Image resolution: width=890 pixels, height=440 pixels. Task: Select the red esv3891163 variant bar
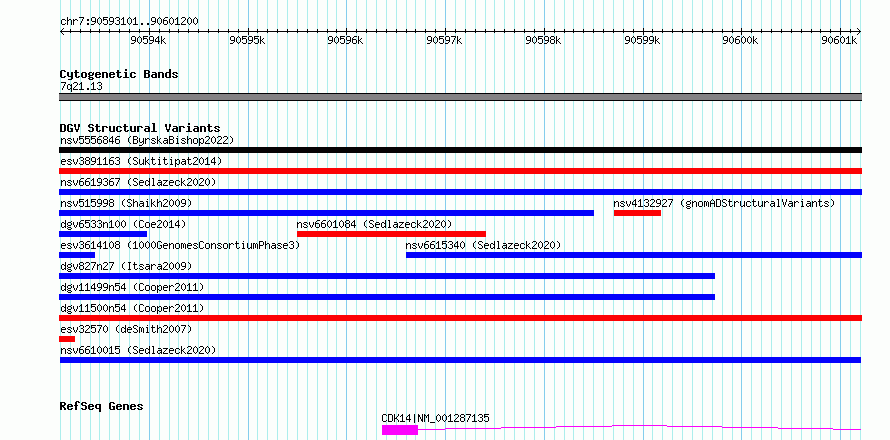click(460, 171)
